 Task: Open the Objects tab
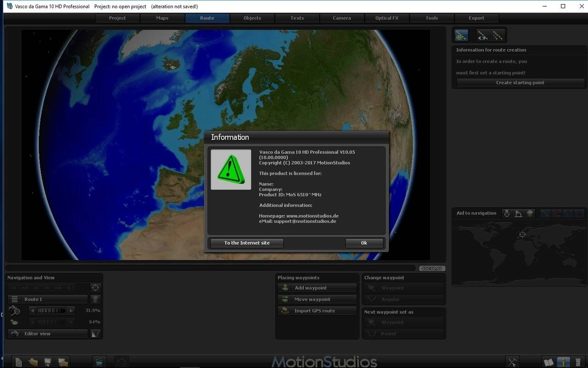pos(252,18)
